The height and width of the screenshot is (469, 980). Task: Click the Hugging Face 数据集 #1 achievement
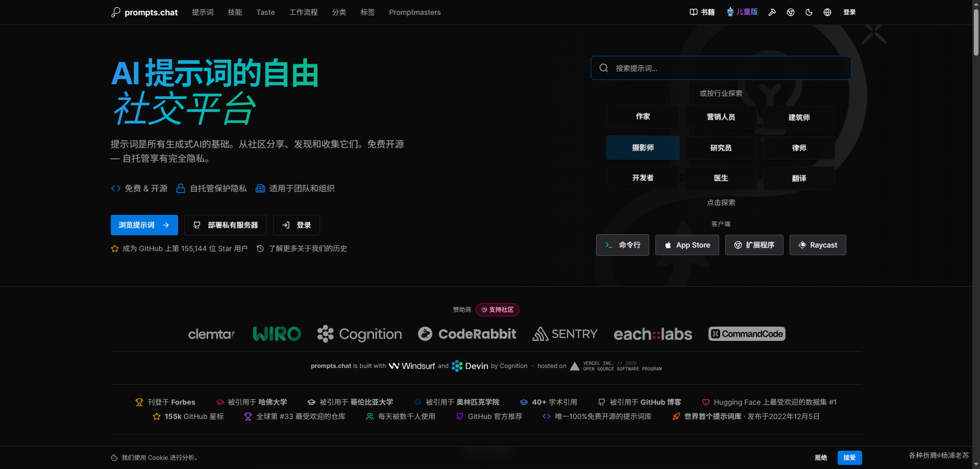click(x=769, y=402)
